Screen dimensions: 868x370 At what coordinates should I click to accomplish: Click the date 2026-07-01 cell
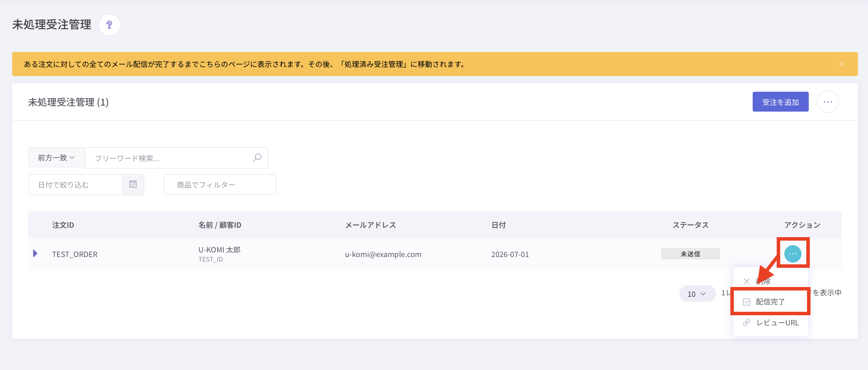510,254
